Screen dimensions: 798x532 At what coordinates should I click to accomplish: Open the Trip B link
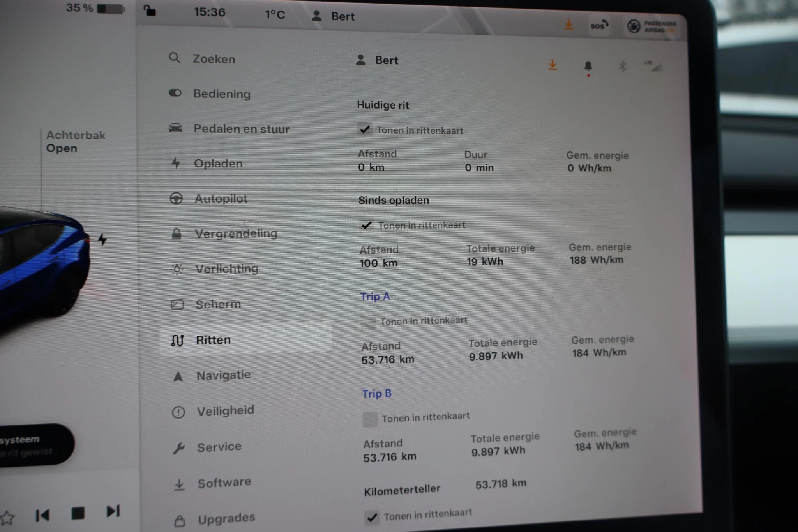pos(376,394)
